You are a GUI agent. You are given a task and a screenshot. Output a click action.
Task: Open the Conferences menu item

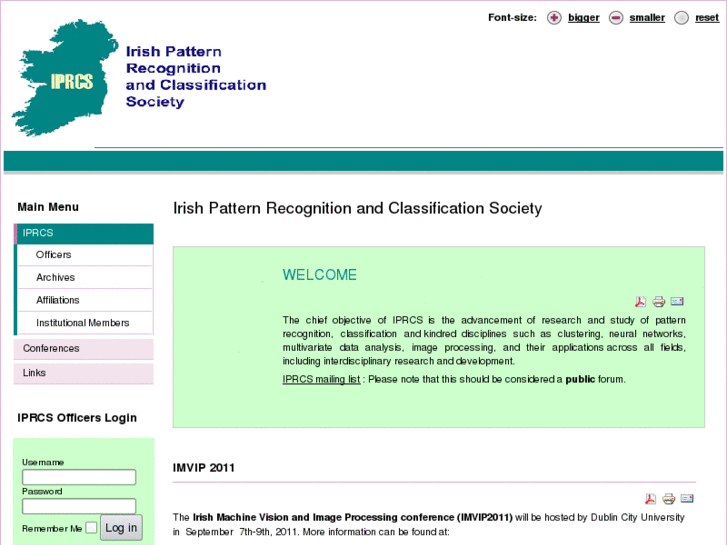click(83, 349)
